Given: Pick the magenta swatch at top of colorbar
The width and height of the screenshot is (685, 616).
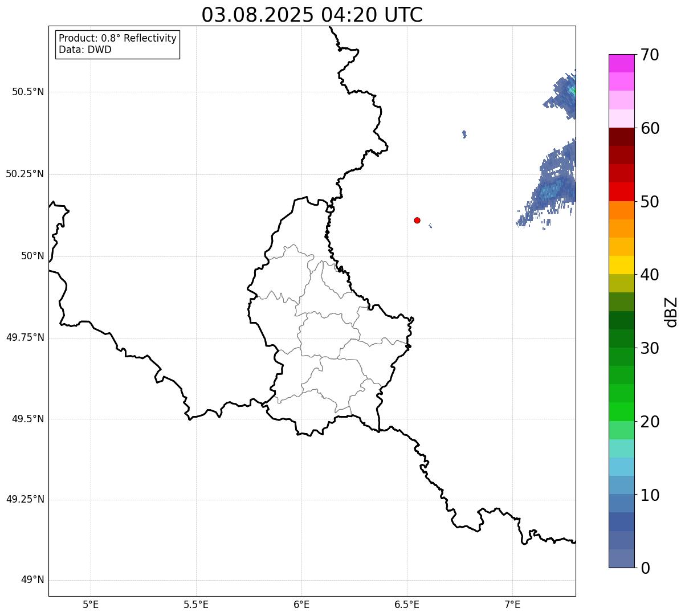Looking at the screenshot, I should pyautogui.click(x=621, y=63).
